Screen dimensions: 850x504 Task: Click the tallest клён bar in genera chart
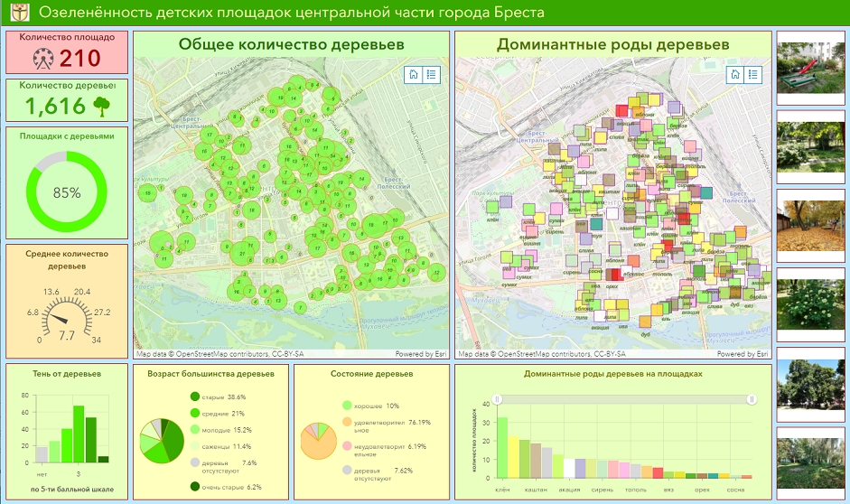click(x=502, y=448)
